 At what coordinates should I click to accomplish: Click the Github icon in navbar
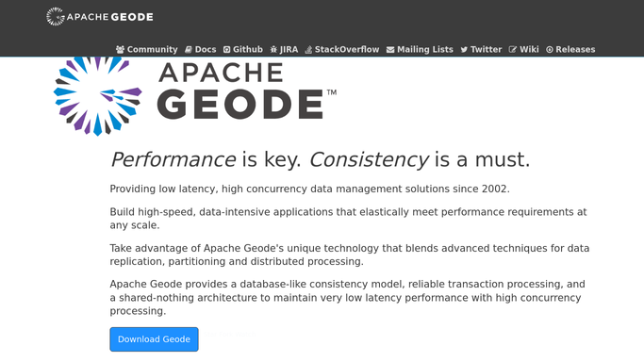click(226, 50)
